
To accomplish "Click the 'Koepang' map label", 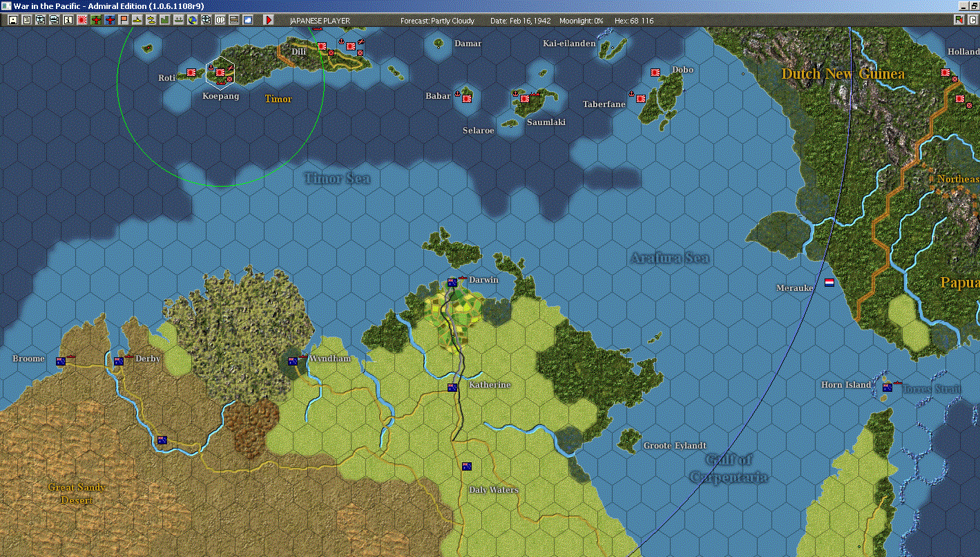I will point(221,96).
